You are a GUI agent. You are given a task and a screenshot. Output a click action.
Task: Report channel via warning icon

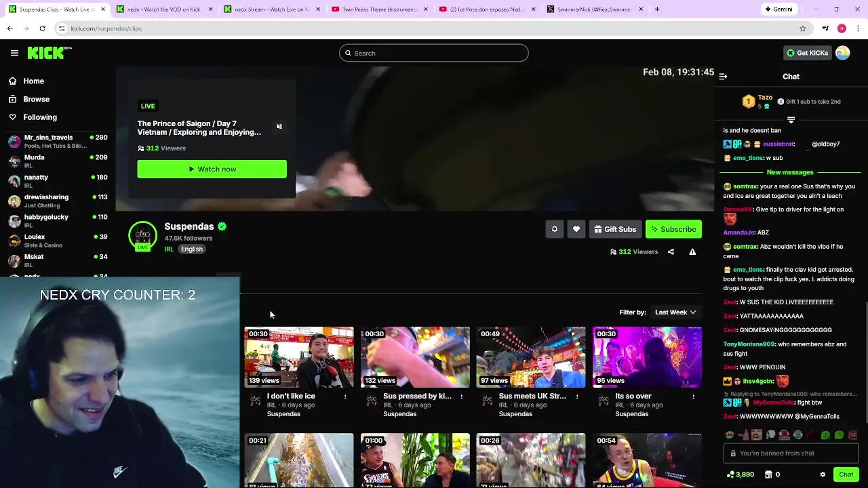pos(692,252)
